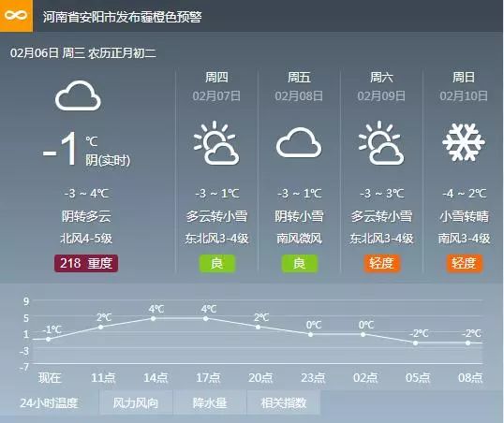Click Sunday's orange 轻度 air quality badge
This screenshot has height=423, width=504.
point(464,263)
